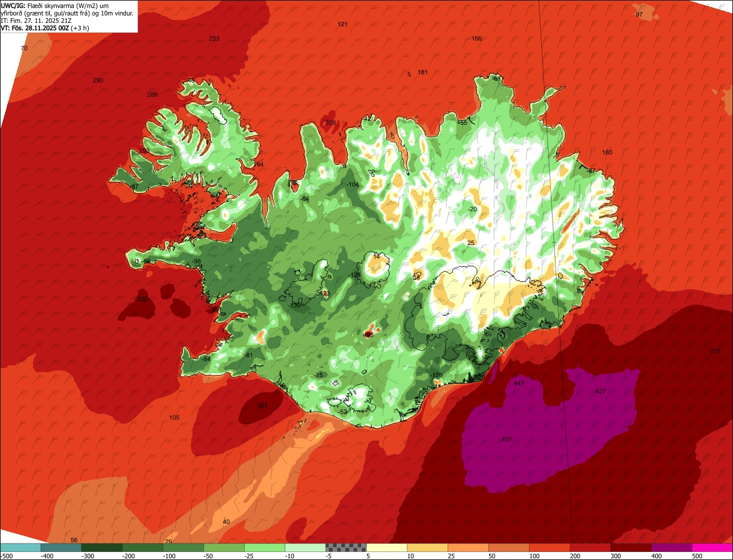Click the -104 value in north Iceland
The width and height of the screenshot is (733, 560).
pyautogui.click(x=353, y=184)
